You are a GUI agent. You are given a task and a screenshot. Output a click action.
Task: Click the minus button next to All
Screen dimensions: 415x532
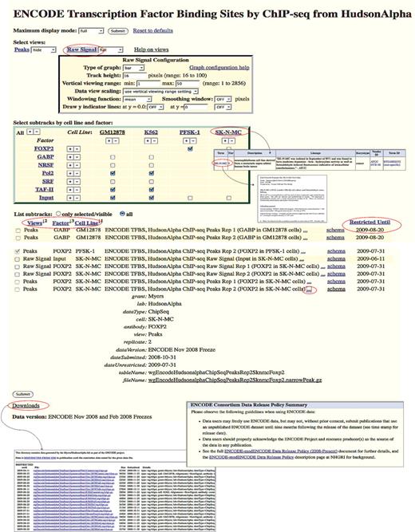tap(37, 132)
